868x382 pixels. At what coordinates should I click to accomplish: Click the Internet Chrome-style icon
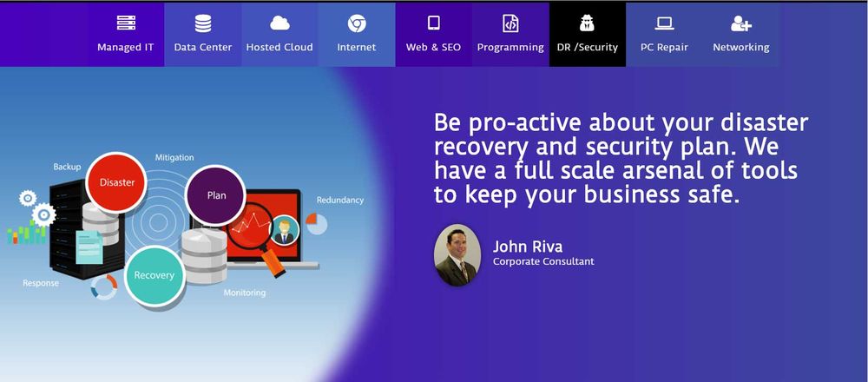357,23
